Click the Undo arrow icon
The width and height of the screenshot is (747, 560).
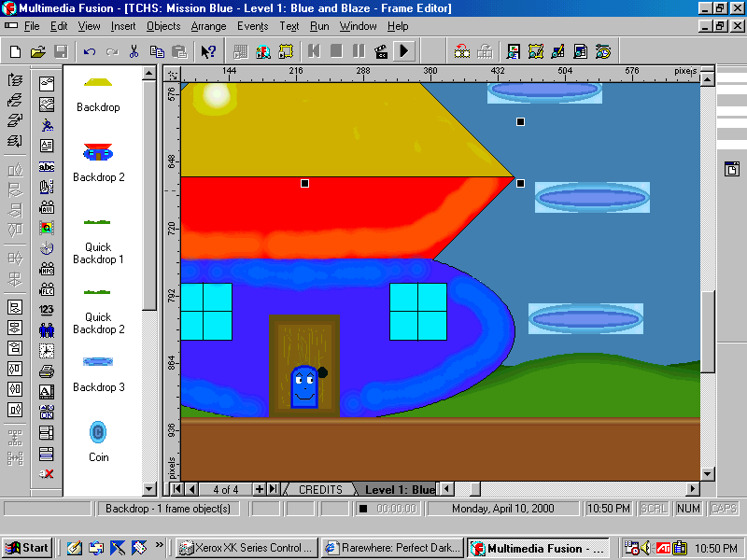click(x=90, y=51)
